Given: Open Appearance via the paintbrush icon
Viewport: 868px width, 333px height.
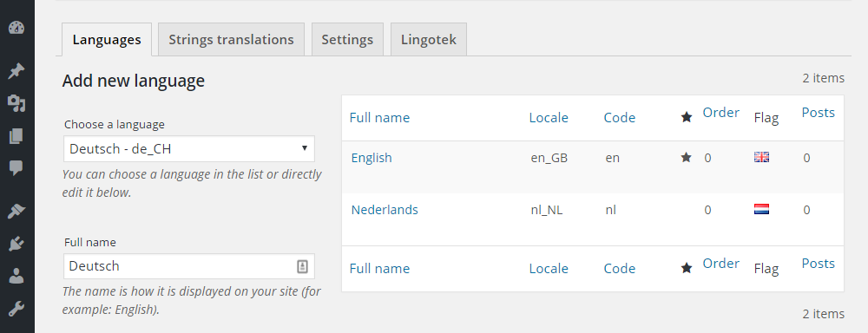Looking at the screenshot, I should coord(16,211).
